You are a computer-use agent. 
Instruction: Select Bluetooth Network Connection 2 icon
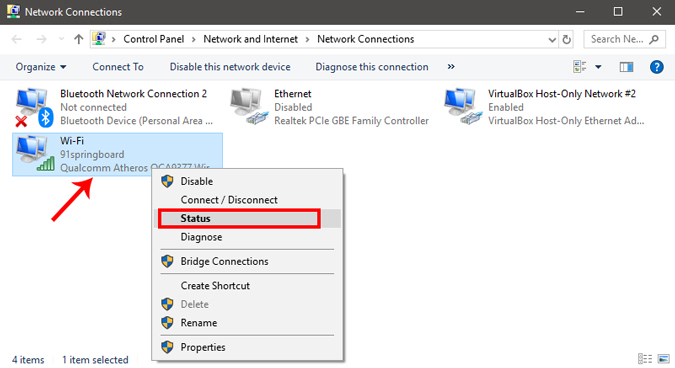tap(34, 108)
